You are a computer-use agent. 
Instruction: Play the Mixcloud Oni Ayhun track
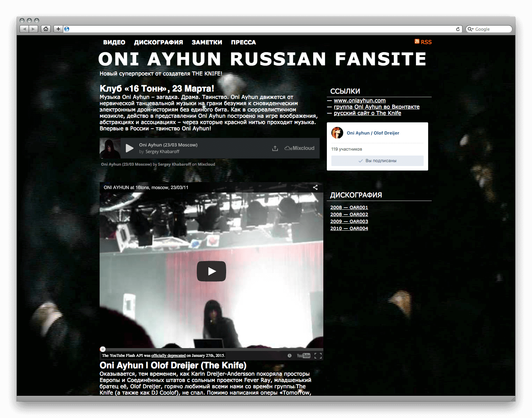[129, 148]
